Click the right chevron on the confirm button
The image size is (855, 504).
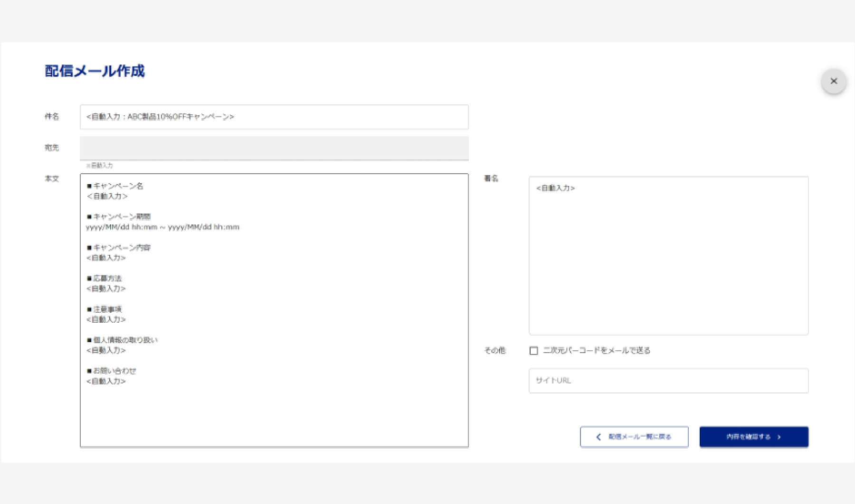(x=779, y=437)
